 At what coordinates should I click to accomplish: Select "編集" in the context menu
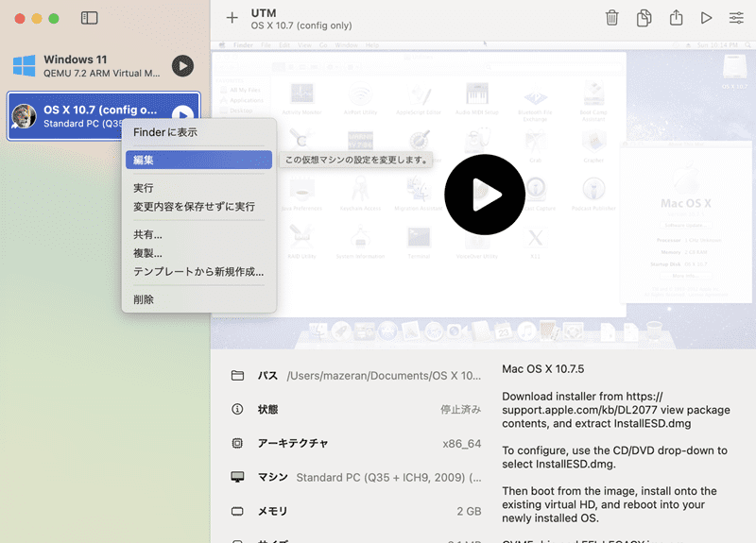198,160
